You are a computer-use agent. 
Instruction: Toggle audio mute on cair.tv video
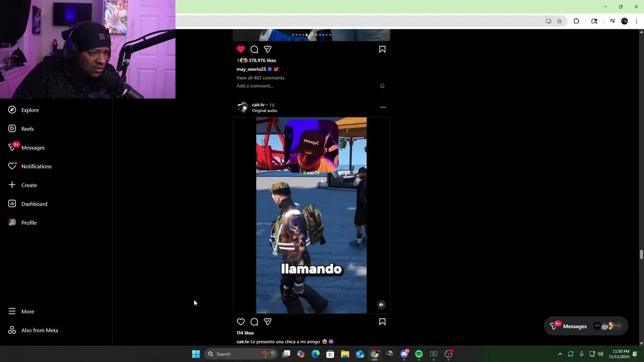(x=381, y=305)
